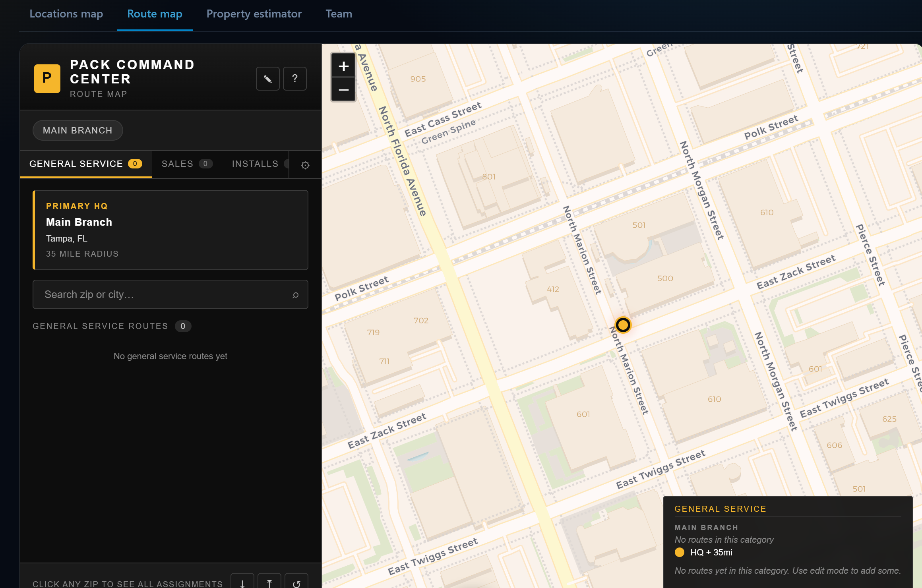Screen dimensions: 922x588
Task: Click the HQ marker on the map
Action: coord(623,325)
